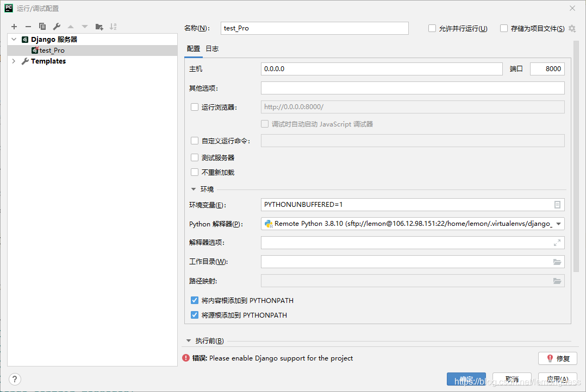Open the Python 解释器 dropdown

click(x=558, y=224)
